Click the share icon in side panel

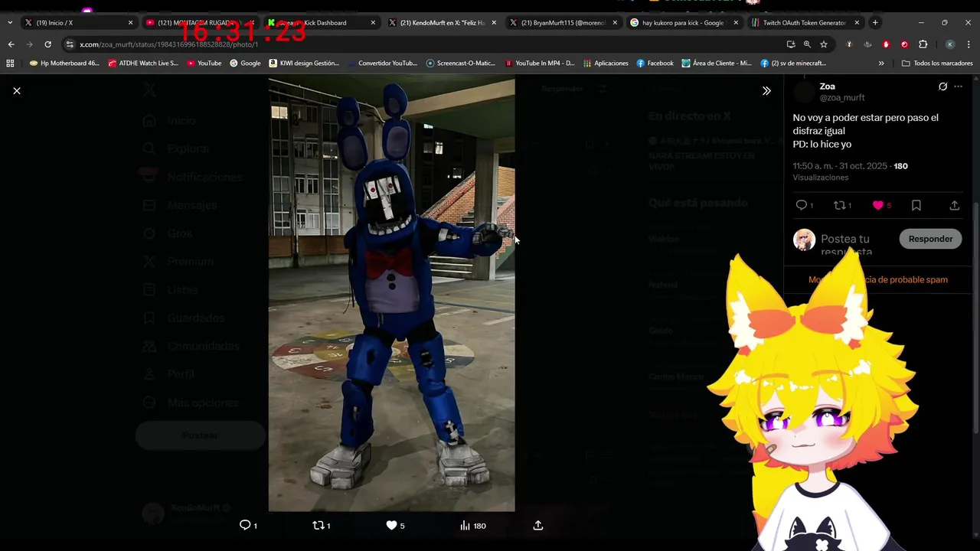coord(954,205)
